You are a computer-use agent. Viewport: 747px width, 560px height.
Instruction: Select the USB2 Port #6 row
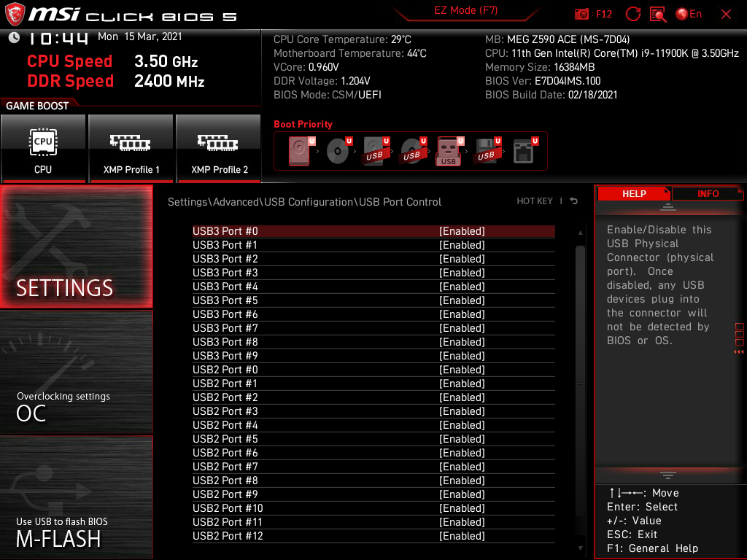tap(373, 452)
